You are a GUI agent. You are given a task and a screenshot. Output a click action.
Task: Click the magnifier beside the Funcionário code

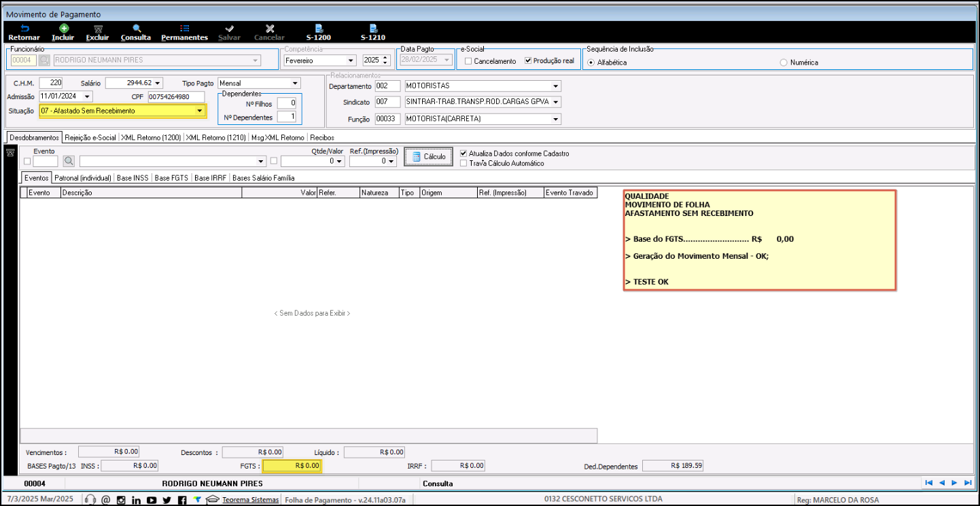coord(44,60)
